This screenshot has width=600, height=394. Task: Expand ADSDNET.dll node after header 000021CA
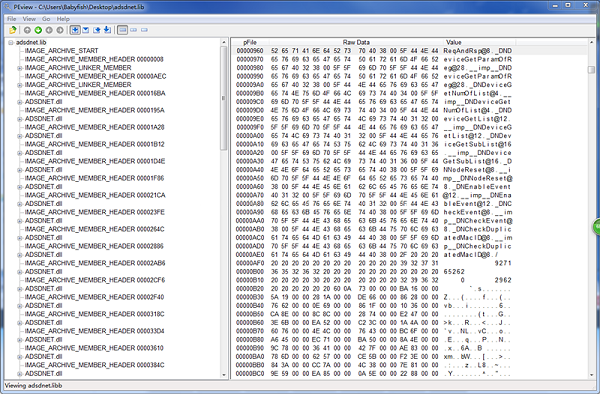pos(20,204)
